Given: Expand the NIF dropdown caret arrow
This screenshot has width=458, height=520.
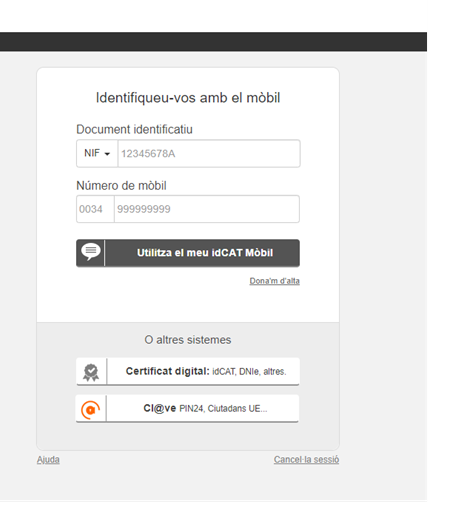Looking at the screenshot, I should (107, 154).
